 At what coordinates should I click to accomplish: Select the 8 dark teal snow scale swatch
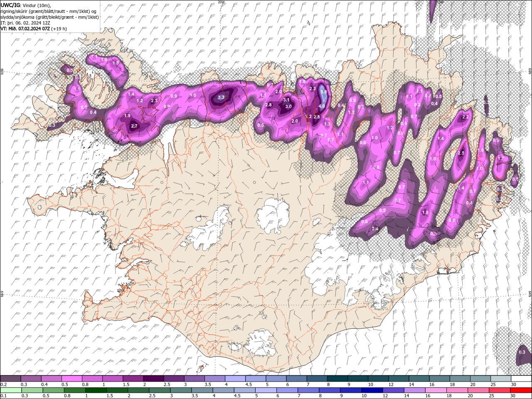pyautogui.click(x=337, y=379)
